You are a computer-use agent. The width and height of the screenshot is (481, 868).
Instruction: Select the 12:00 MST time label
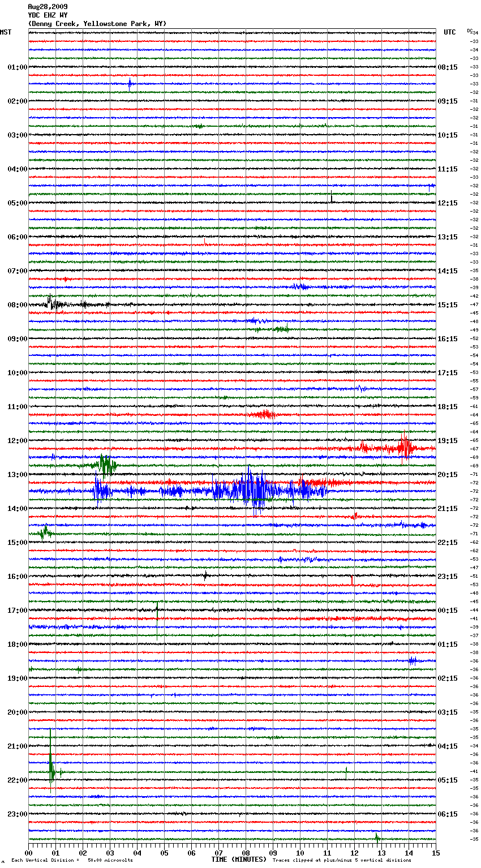[18, 441]
